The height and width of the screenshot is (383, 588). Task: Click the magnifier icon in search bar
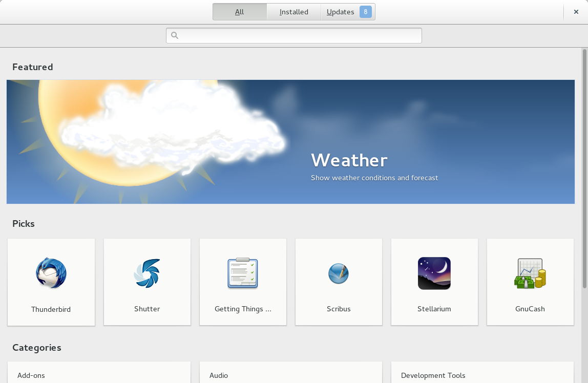[x=175, y=36]
